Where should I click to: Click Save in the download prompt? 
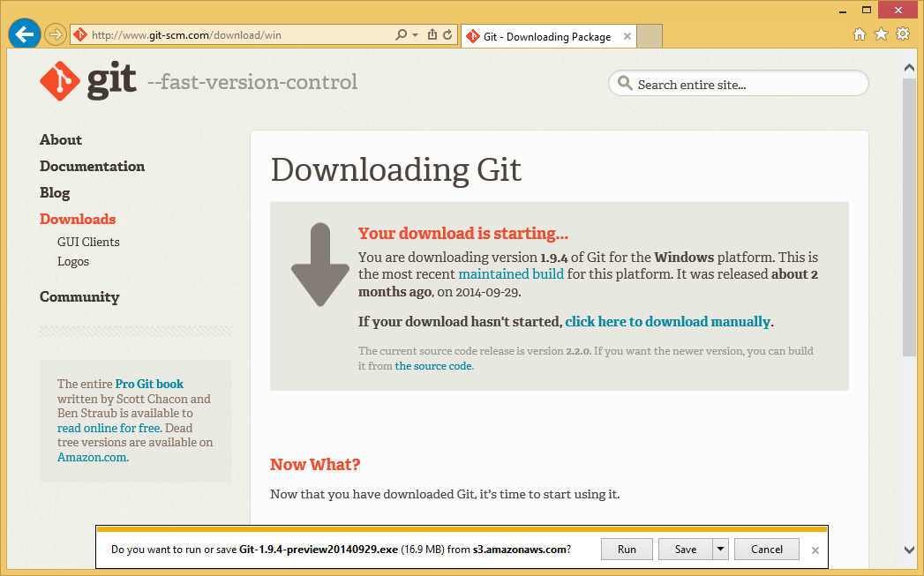pos(686,550)
